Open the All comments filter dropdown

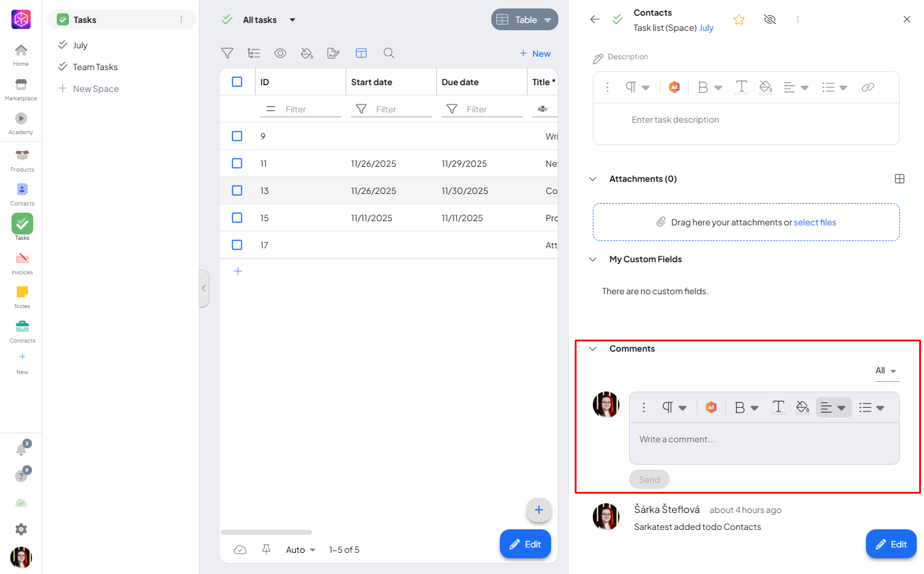point(886,371)
